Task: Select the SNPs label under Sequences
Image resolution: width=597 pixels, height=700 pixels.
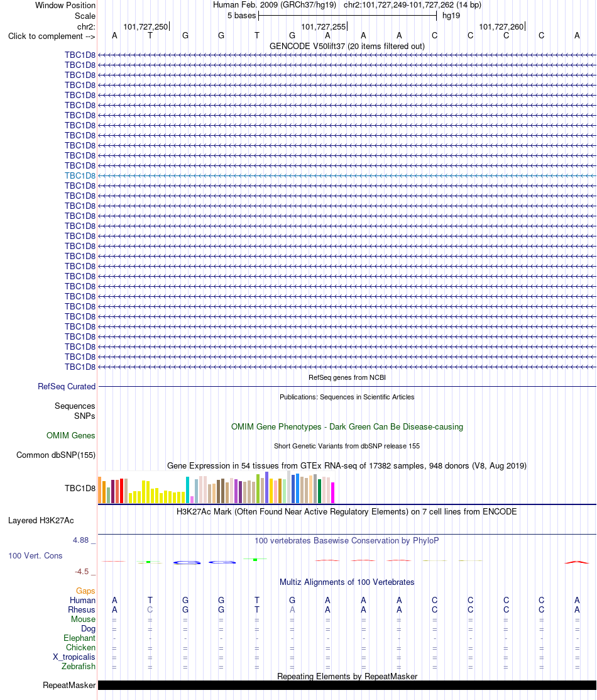Action: [x=84, y=416]
